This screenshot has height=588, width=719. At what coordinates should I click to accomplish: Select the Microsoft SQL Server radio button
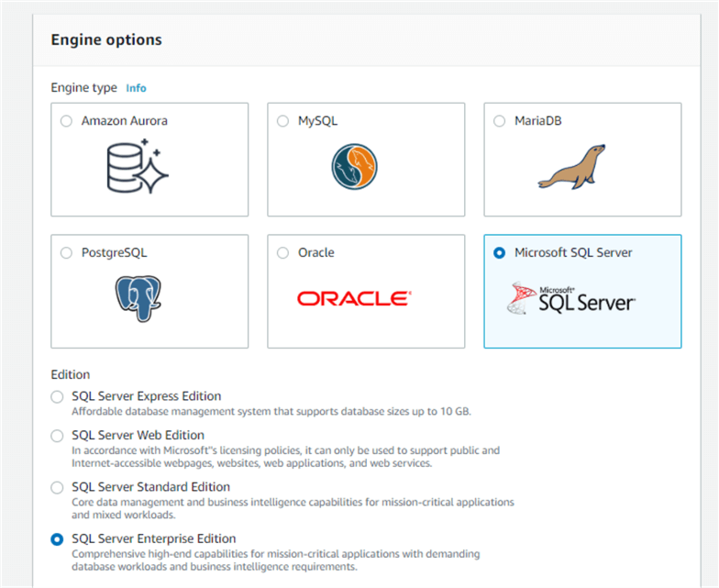[499, 253]
